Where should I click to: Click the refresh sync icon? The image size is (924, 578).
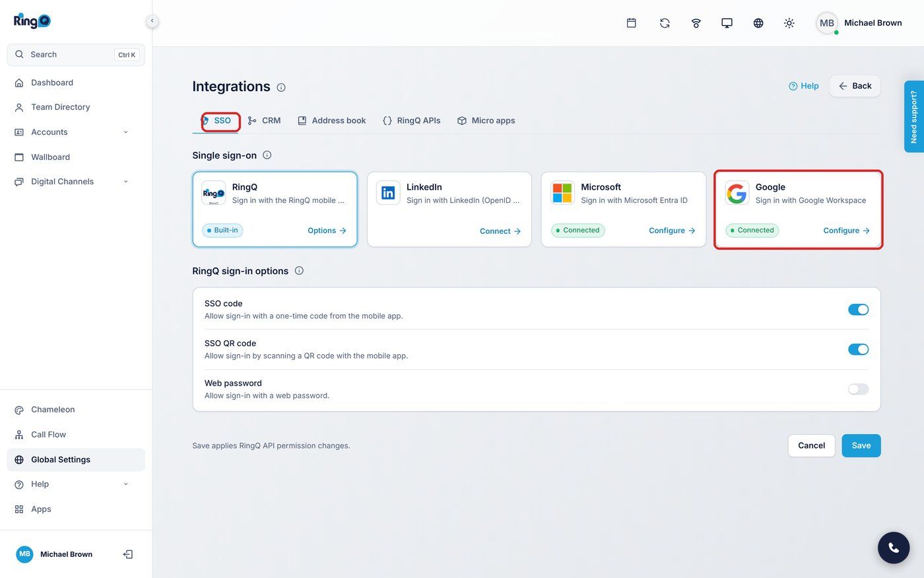(665, 23)
